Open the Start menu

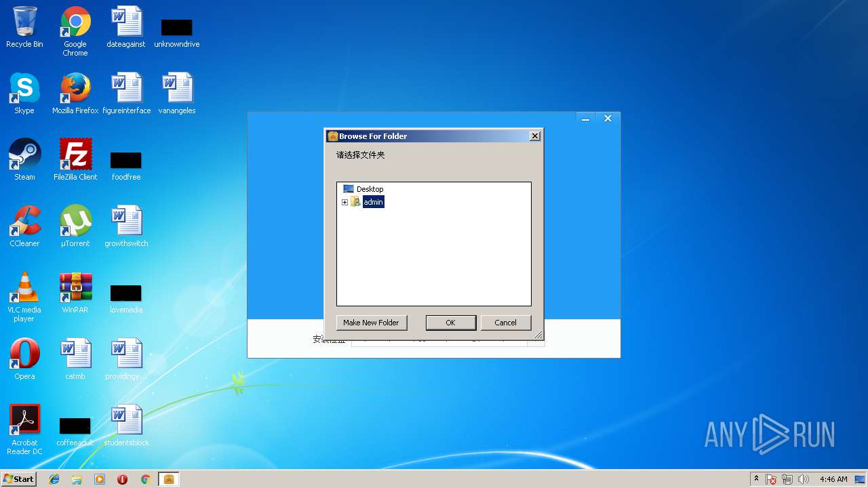pos(18,479)
